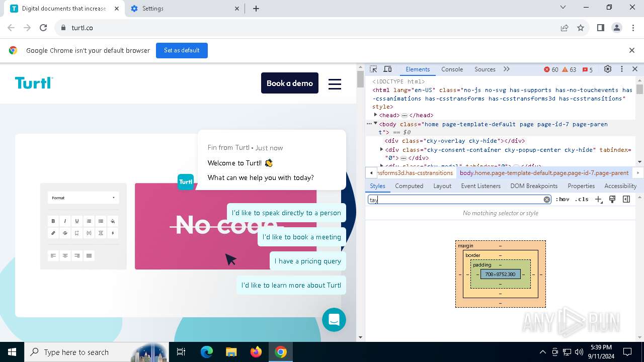Open the 60 errors counter
644x362 pixels.
coord(551,69)
